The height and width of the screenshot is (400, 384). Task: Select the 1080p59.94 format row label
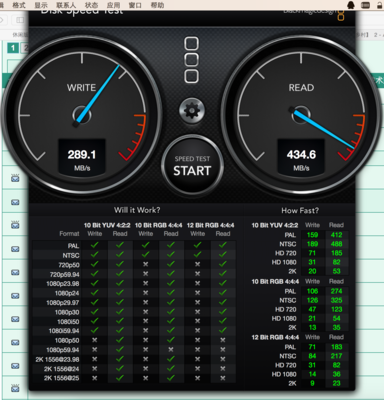[63, 350]
